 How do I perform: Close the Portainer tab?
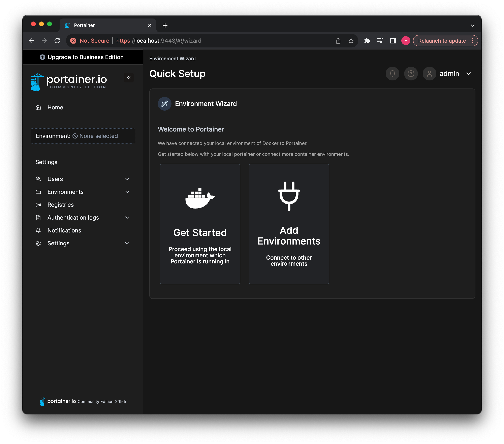(x=149, y=25)
